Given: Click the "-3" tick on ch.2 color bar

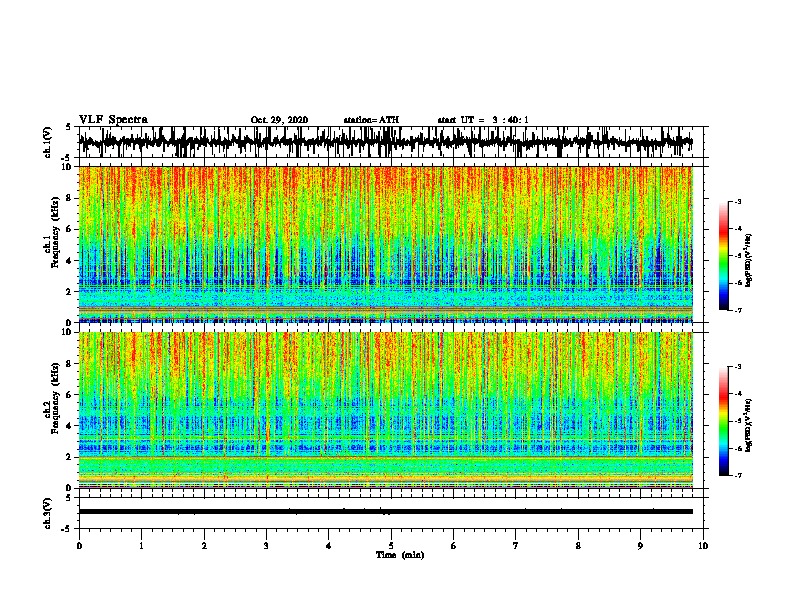Looking at the screenshot, I should 738,367.
